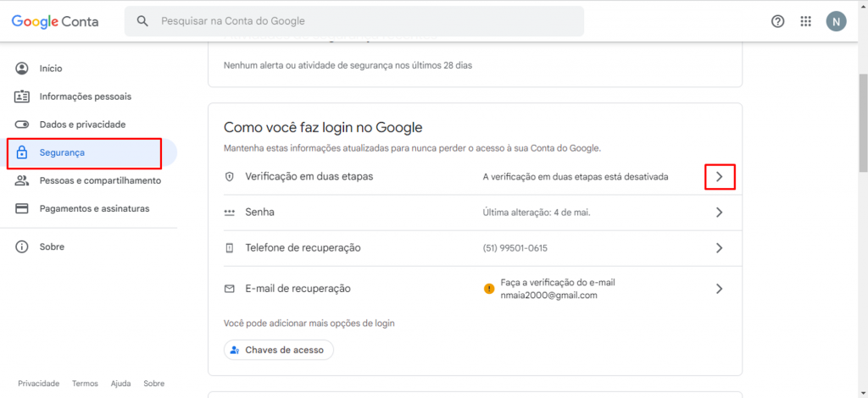Viewport: 868px width, 398px height.
Task: Click the orange warning icon by email
Action: coord(489,289)
